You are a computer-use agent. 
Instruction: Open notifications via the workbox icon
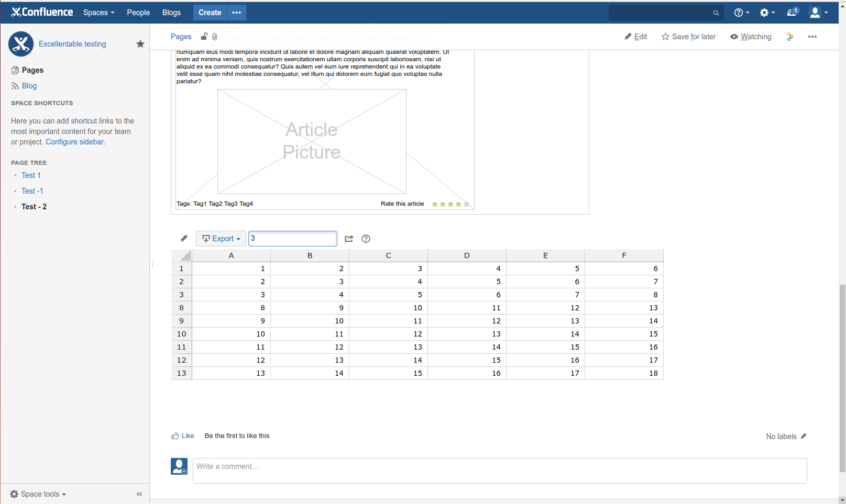click(x=792, y=12)
